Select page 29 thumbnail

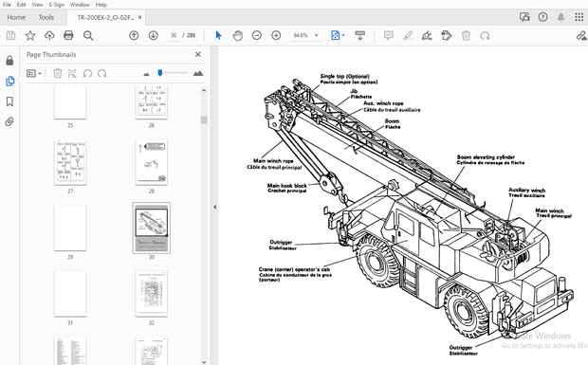[x=70, y=228]
